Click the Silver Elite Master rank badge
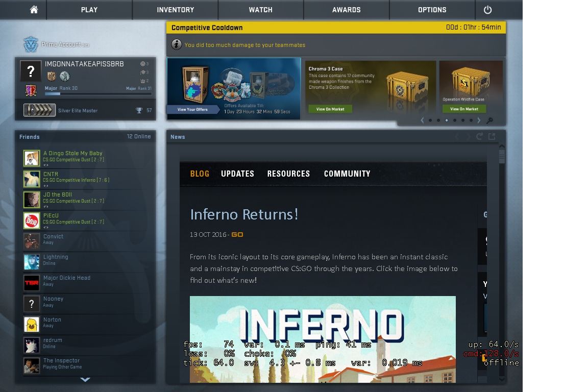This screenshot has width=588, height=392. pos(39,110)
